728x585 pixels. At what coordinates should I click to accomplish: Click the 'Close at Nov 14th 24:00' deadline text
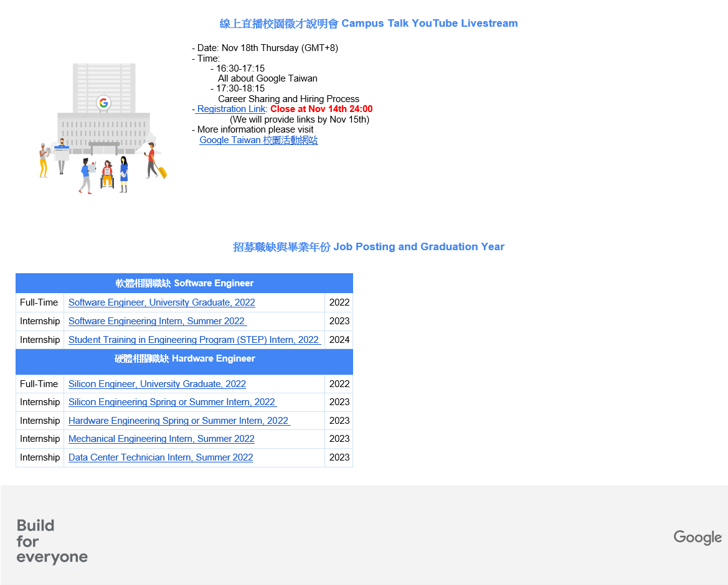321,109
